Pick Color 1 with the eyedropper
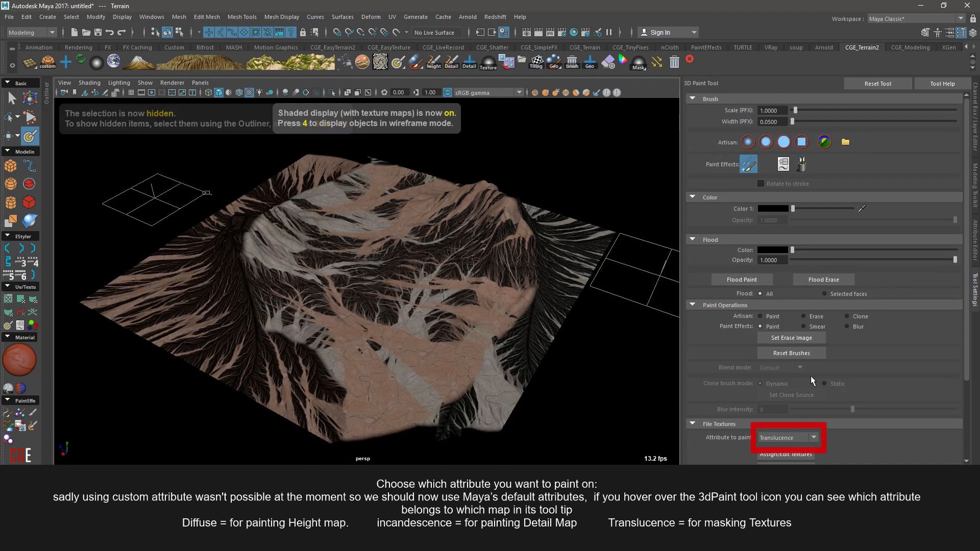This screenshot has height=551, width=980. coord(862,208)
